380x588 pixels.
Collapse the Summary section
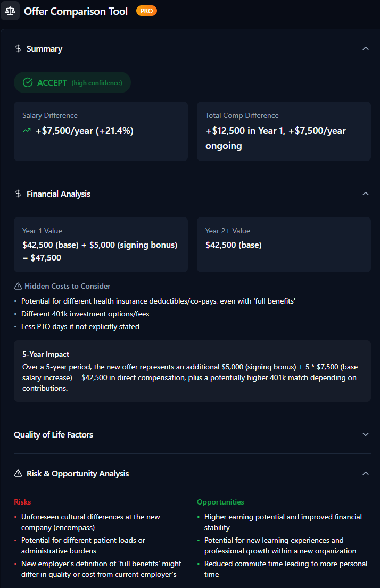coord(366,48)
